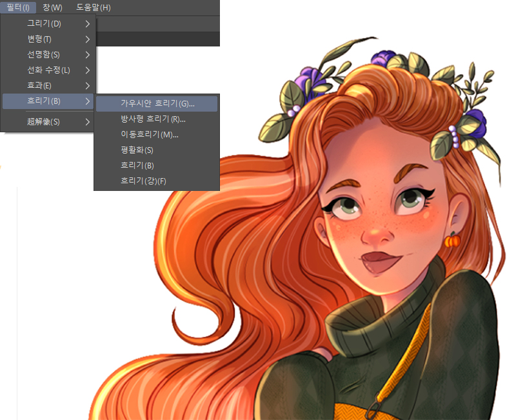Screen dimensions: 516x420
Task: Select the 그리기(D) filter category
Action: [x=44, y=24]
